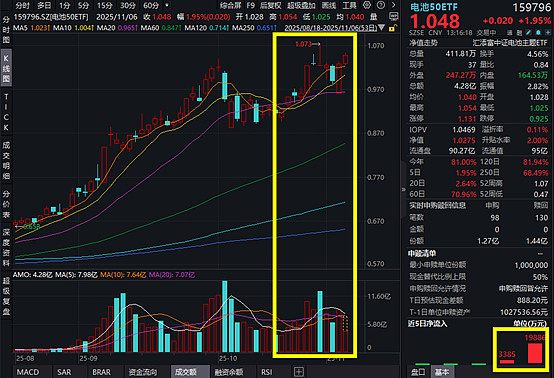This screenshot has height=378, width=554.
Task: Click the red 19886 net inflow bar
Action: [535, 353]
